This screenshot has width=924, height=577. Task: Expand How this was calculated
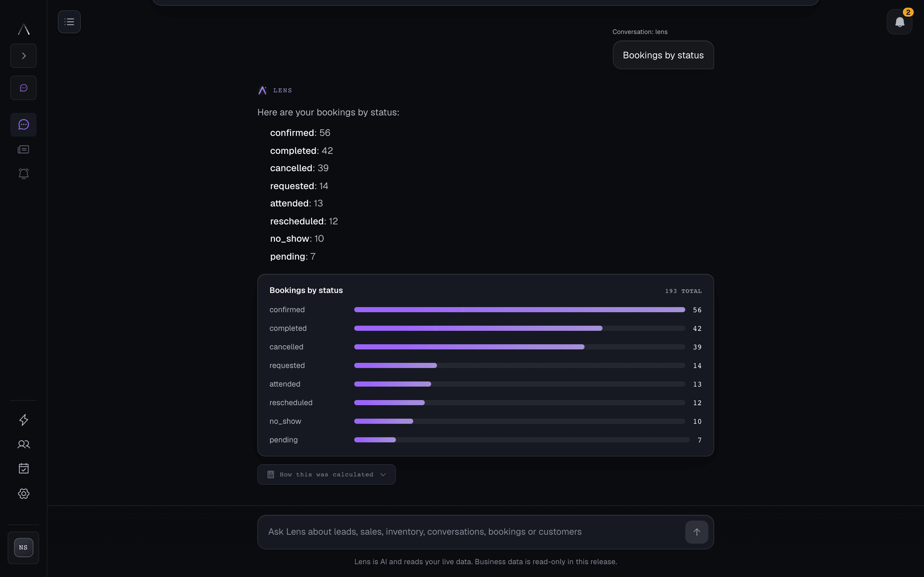(x=327, y=474)
